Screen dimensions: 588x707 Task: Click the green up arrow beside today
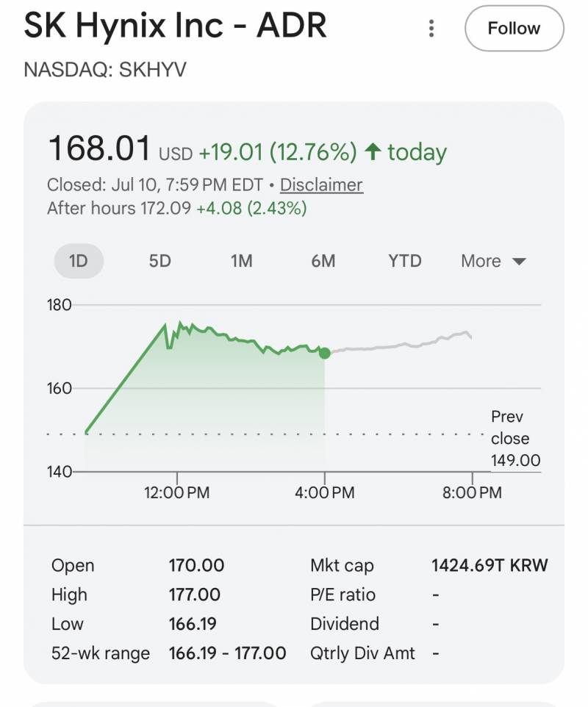coord(373,151)
